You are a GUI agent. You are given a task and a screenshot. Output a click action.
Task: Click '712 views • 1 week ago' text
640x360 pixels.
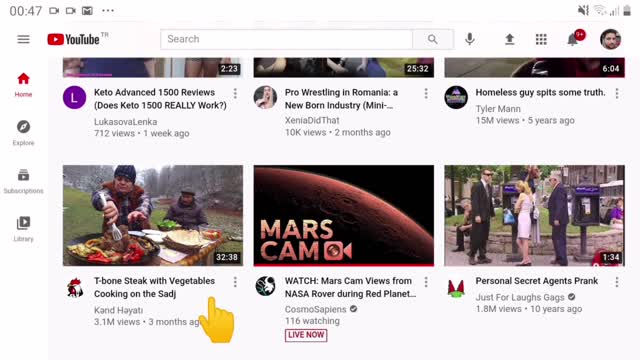click(141, 133)
